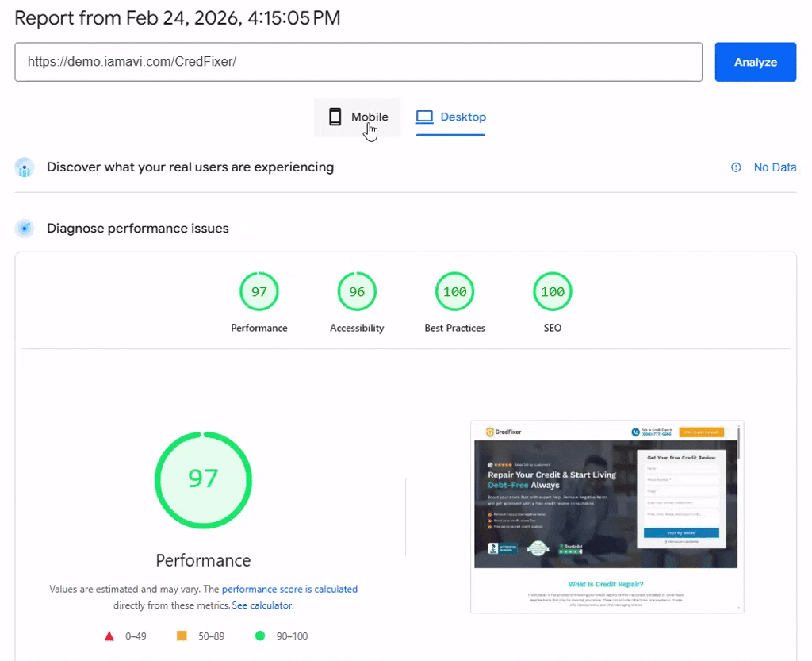Image resolution: width=812 pixels, height=661 pixels.
Task: Jump to the Accessibility 96 score gauge
Action: click(357, 292)
